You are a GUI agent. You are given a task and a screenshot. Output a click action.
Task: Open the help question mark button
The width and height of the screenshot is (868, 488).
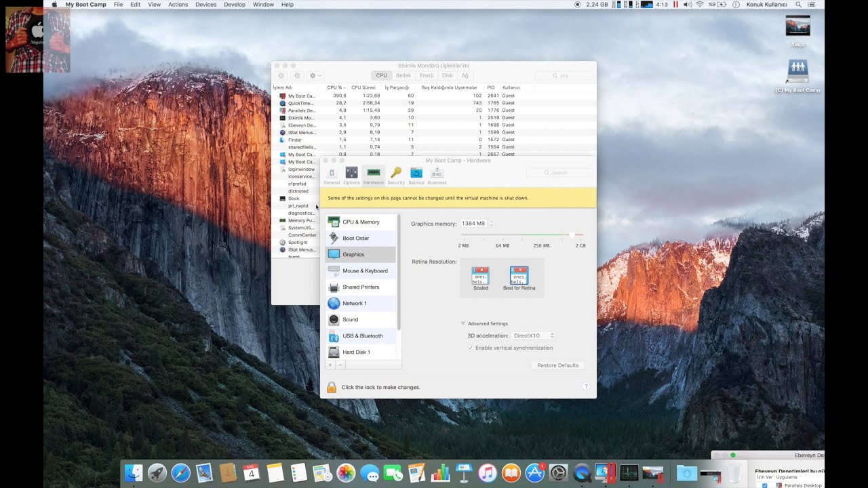point(586,386)
